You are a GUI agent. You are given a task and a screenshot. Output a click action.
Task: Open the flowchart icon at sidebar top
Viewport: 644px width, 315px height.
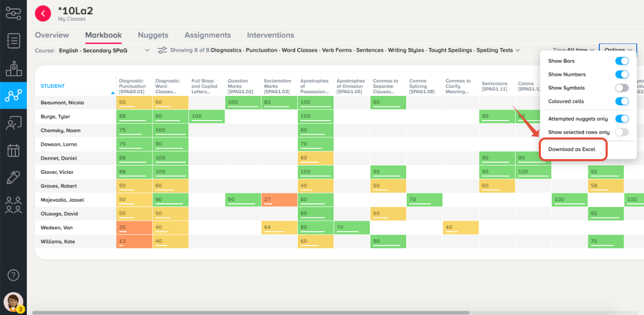point(13,13)
